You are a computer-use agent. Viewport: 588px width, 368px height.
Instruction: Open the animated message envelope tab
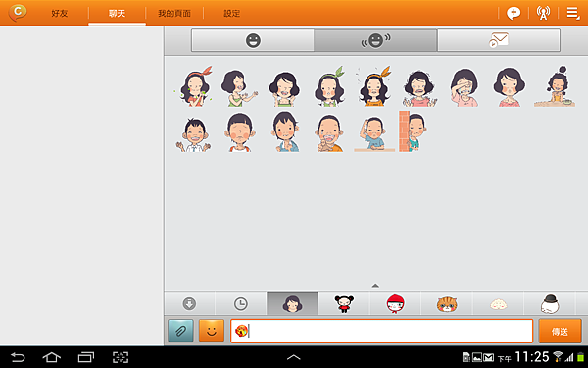pos(499,40)
